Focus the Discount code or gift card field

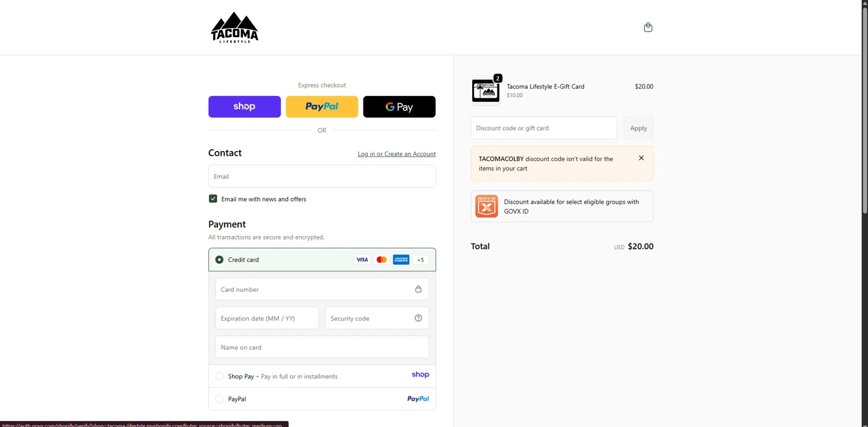coord(544,128)
